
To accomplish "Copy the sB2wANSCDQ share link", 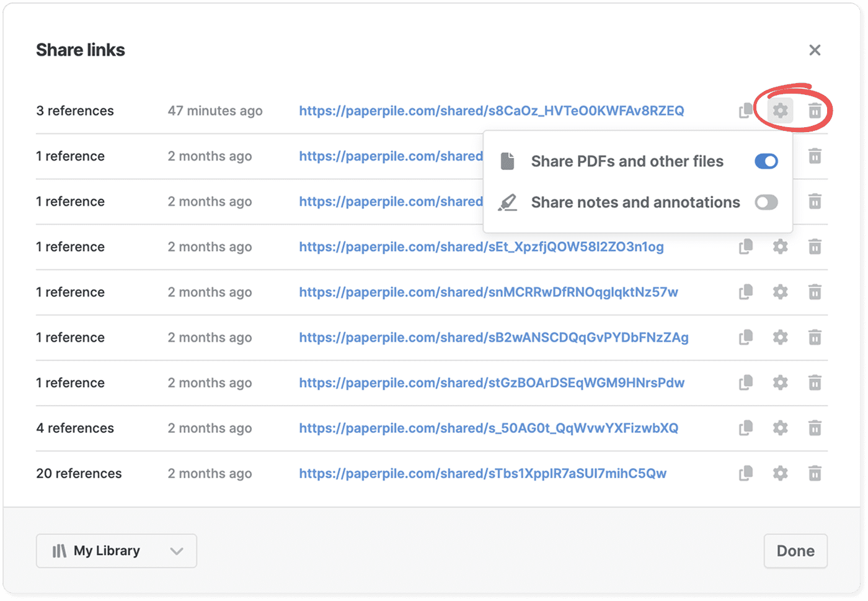I will pyautogui.click(x=746, y=337).
